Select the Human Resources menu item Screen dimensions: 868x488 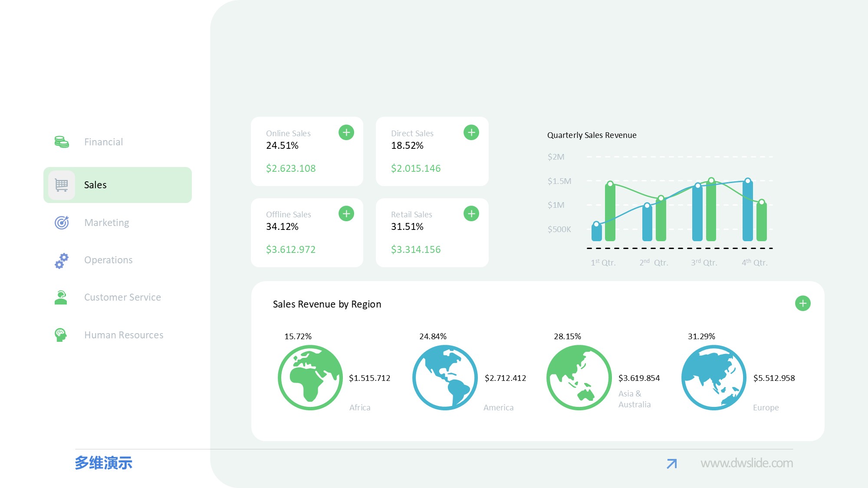pyautogui.click(x=124, y=335)
